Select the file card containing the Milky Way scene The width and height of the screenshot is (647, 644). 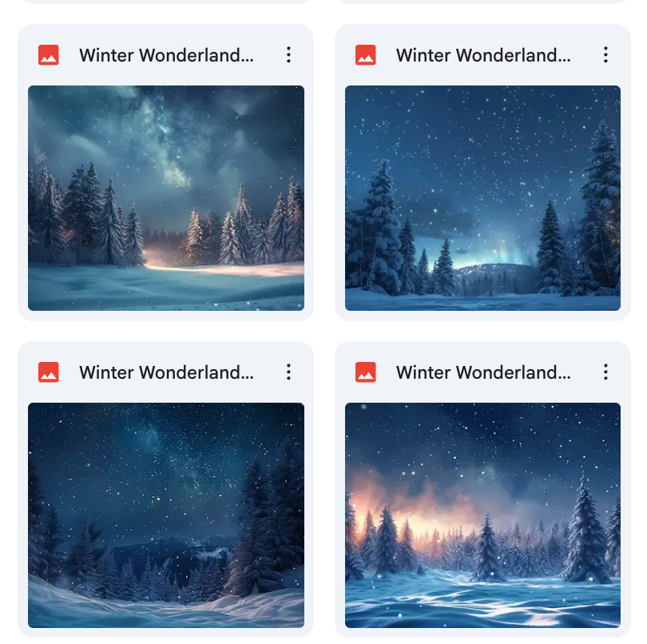coord(166,172)
